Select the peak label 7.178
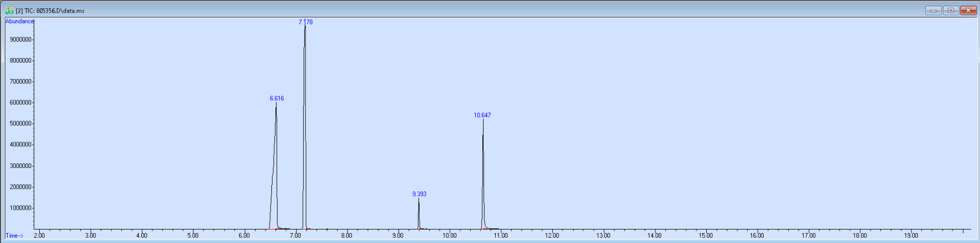Viewport: 980px width, 243px height. pyautogui.click(x=305, y=22)
